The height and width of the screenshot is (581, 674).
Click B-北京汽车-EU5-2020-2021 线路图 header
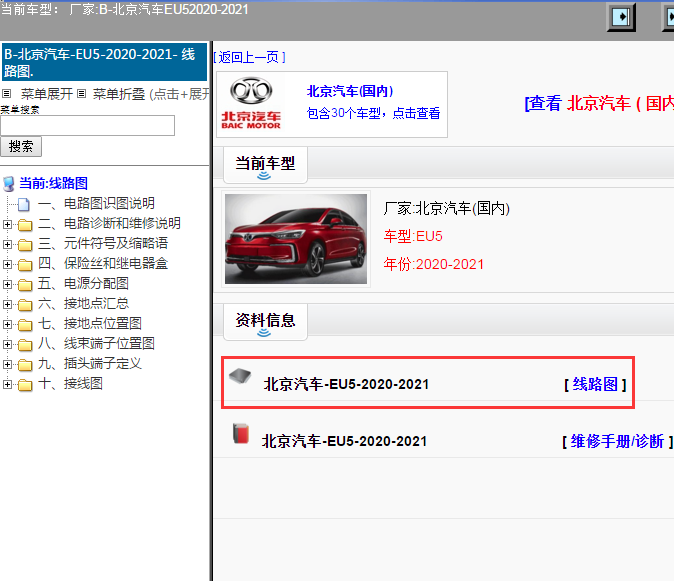point(104,63)
